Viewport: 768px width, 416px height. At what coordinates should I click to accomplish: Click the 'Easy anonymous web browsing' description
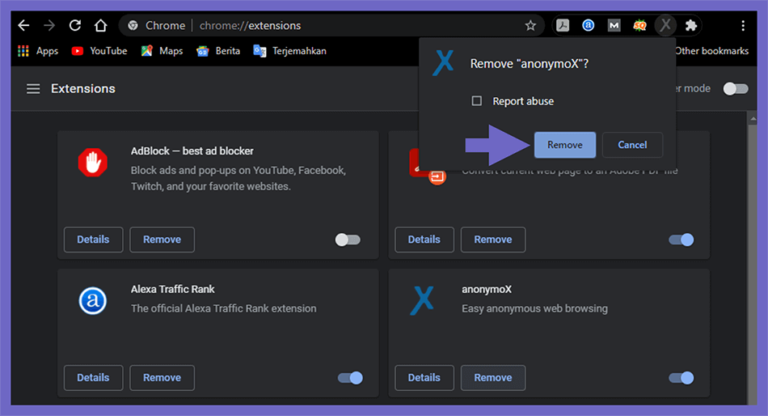pyautogui.click(x=535, y=309)
